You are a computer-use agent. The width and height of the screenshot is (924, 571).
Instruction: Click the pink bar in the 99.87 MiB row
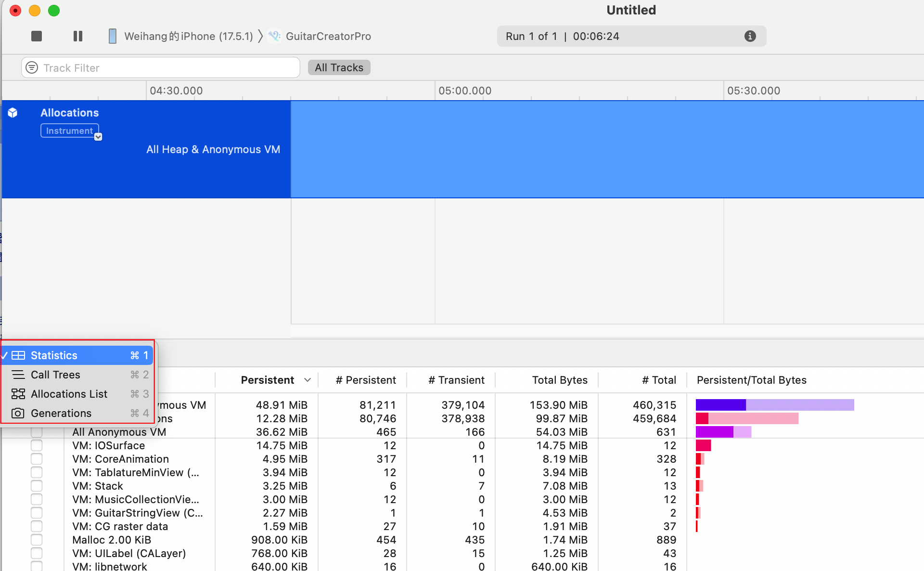click(753, 418)
